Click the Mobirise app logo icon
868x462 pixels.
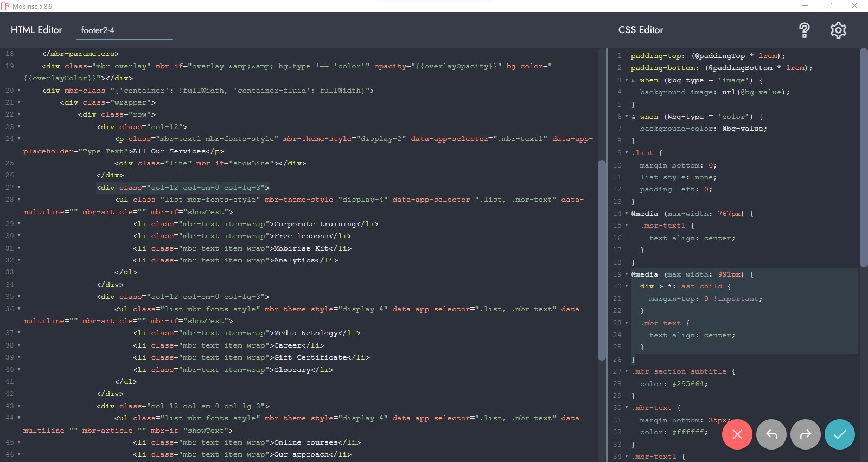tap(5, 6)
